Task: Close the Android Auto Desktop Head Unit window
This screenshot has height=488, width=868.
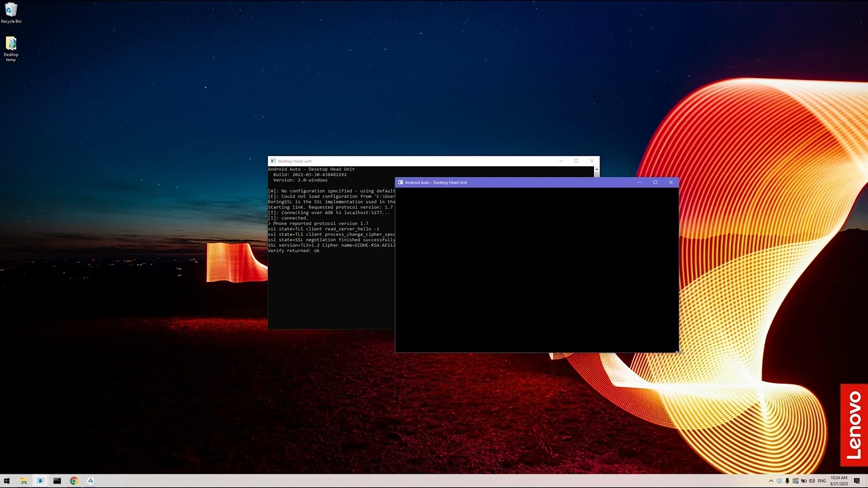Action: (x=671, y=182)
